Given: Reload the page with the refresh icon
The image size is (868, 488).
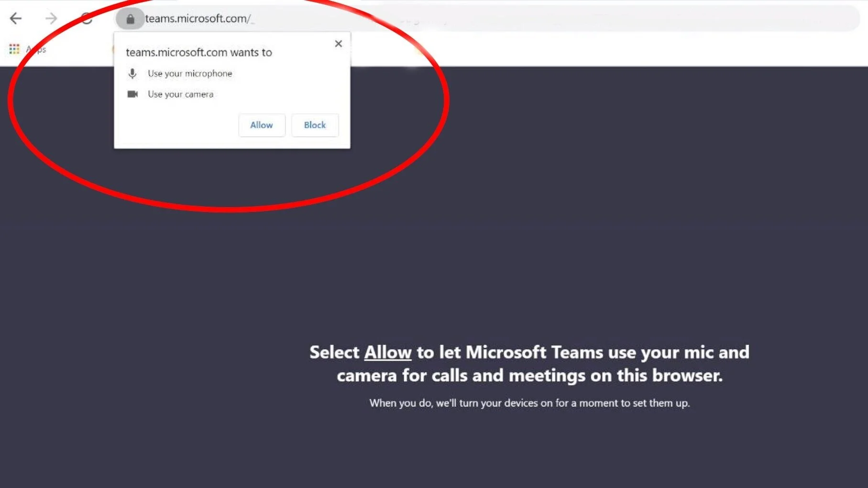Looking at the screenshot, I should [87, 19].
